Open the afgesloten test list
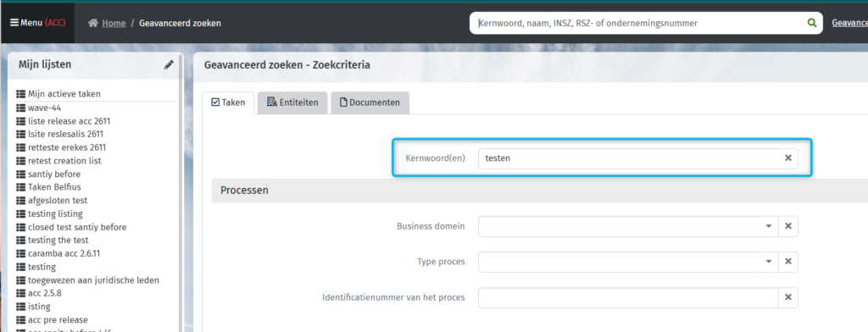The width and height of the screenshot is (868, 332). click(x=58, y=201)
